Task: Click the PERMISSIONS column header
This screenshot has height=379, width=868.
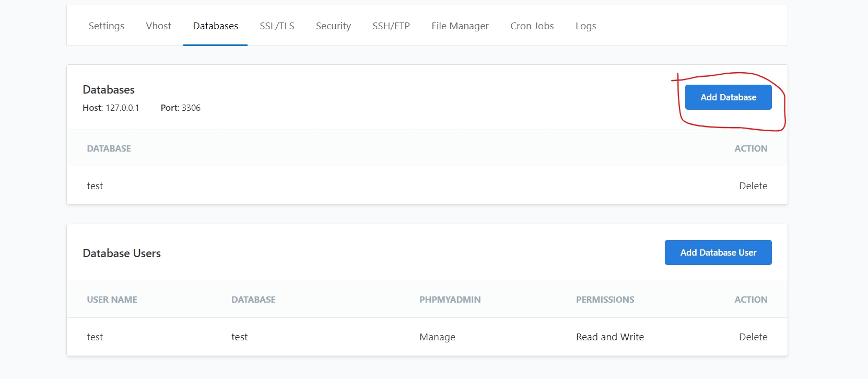Action: tap(605, 300)
